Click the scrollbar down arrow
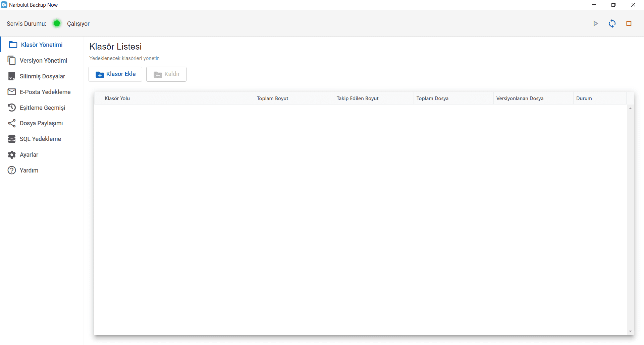The image size is (644, 345). coord(631,332)
